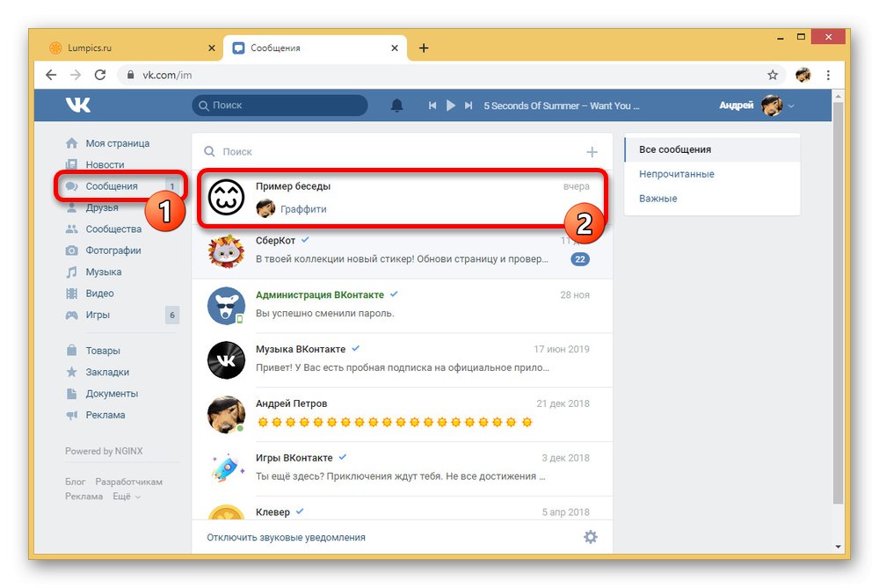Close the Сообщения browser tab
879x588 pixels.
pos(395,48)
